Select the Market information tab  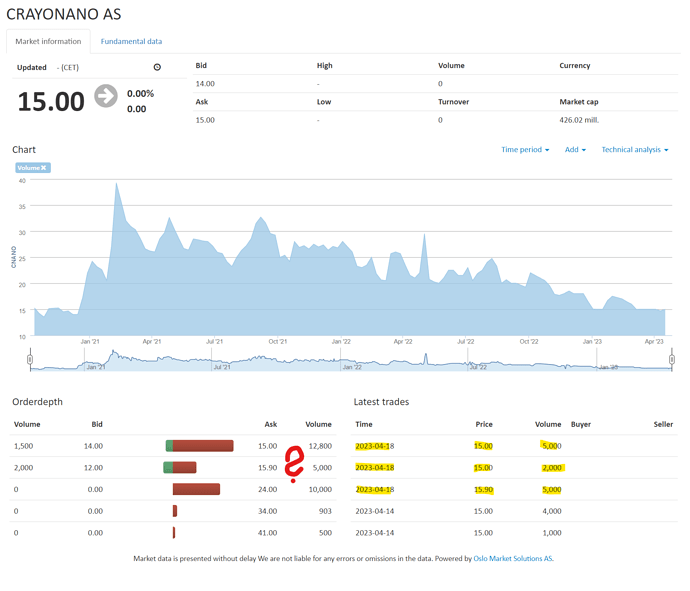pos(48,41)
